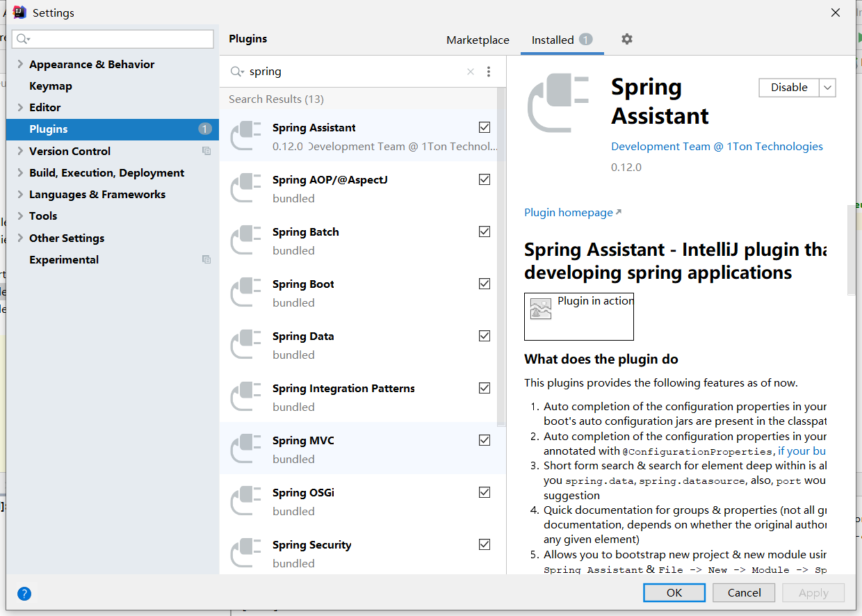Screen dimensions: 862x616
Task: Click the IntelliJ logo in Settings title bar
Action: point(19,13)
